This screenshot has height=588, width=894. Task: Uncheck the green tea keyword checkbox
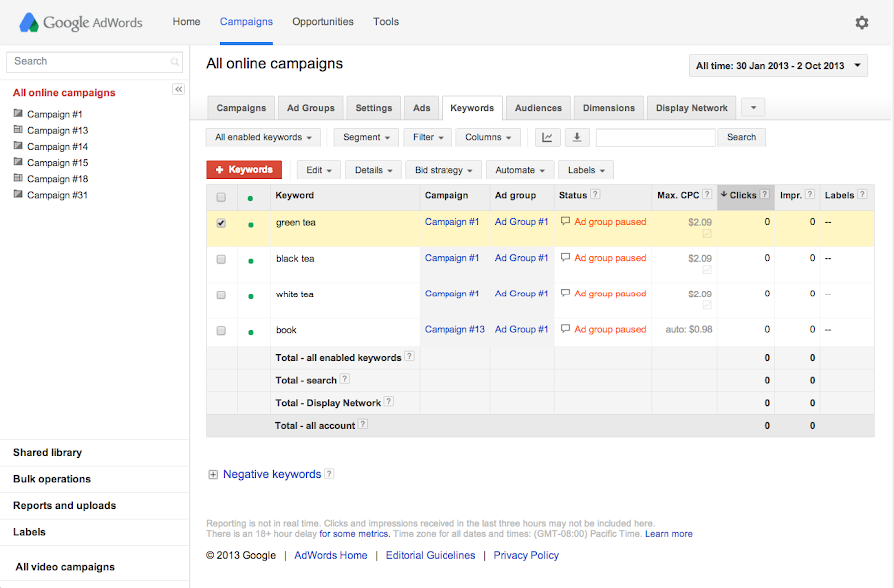(221, 223)
